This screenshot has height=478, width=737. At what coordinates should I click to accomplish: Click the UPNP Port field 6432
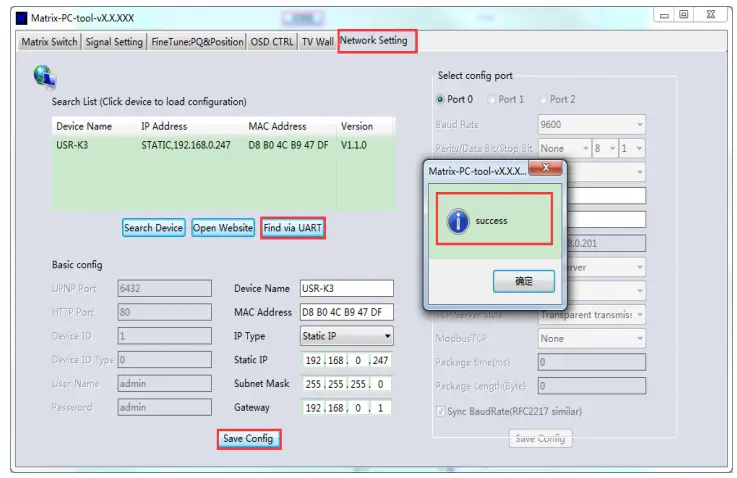165,289
